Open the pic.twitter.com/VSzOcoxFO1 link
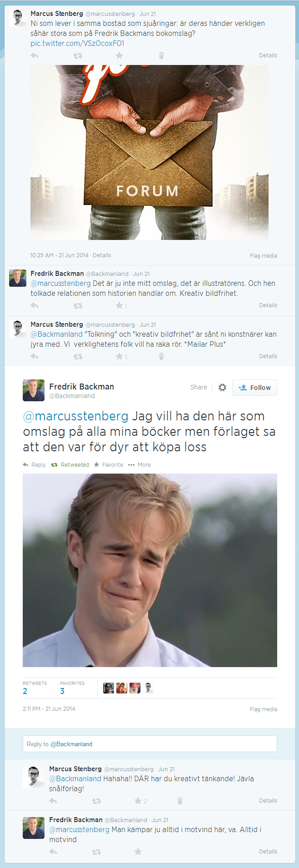 [x=77, y=44]
